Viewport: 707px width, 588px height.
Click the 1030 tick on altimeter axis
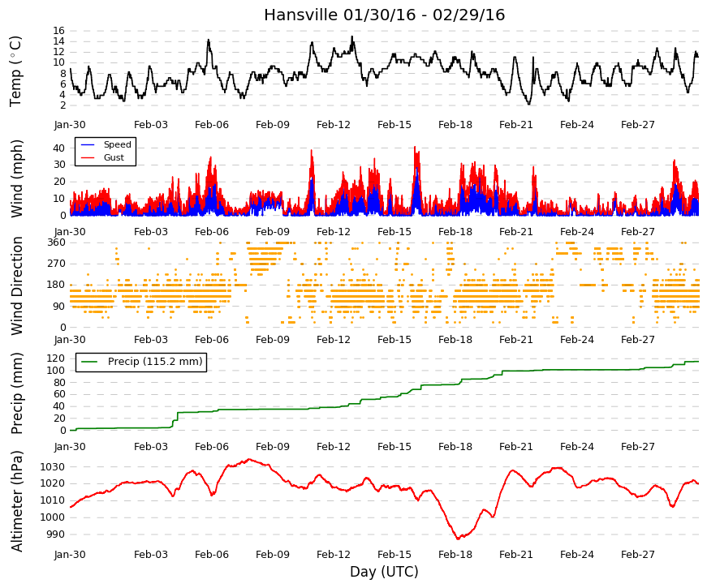52,467
